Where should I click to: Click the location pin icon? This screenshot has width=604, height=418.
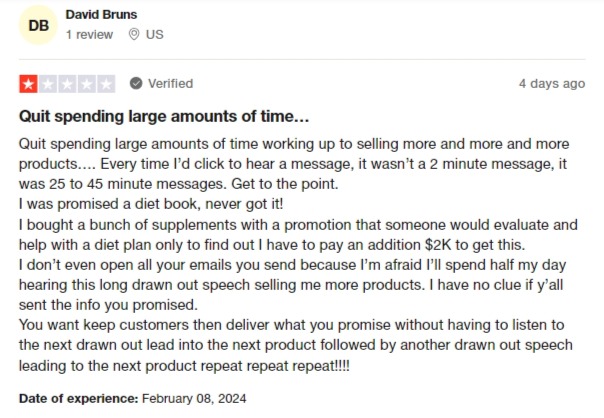pos(134,34)
